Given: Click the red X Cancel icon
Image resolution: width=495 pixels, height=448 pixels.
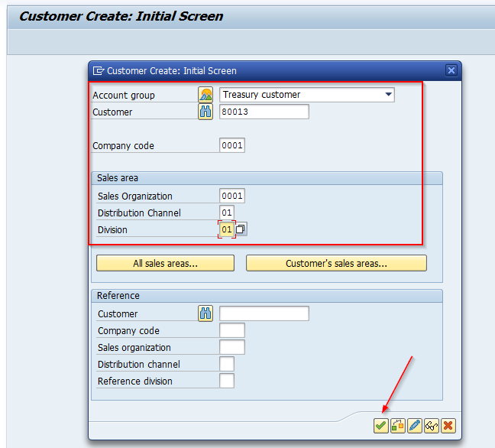Looking at the screenshot, I should (448, 425).
